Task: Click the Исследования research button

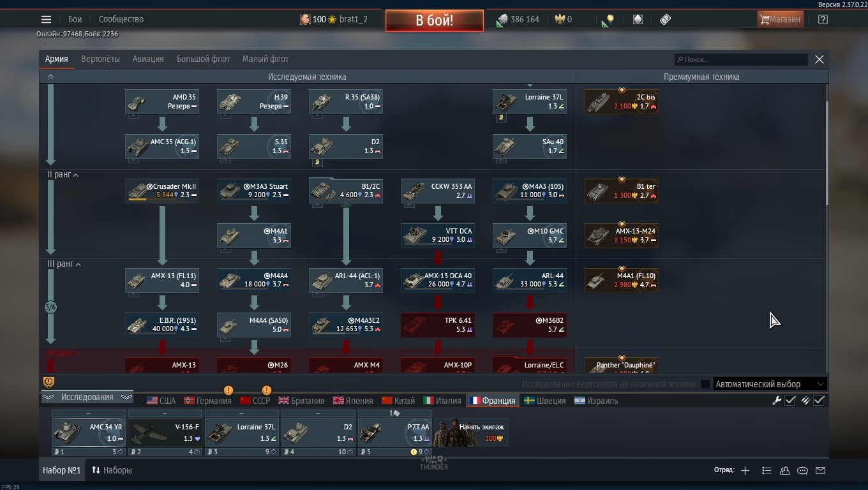Action: [x=87, y=397]
